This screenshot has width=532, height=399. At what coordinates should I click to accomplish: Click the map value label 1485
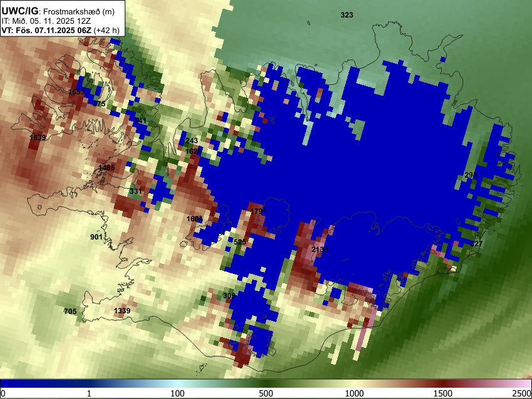pyautogui.click(x=106, y=168)
